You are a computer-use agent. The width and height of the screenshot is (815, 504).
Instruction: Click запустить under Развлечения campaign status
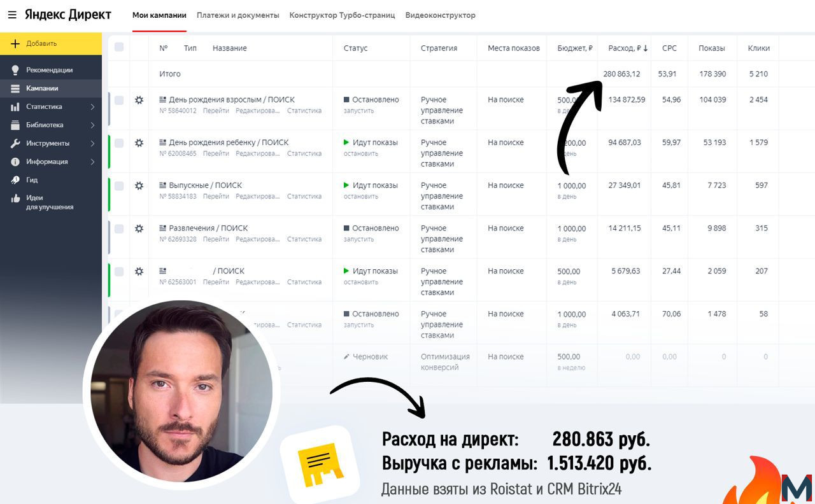click(358, 239)
